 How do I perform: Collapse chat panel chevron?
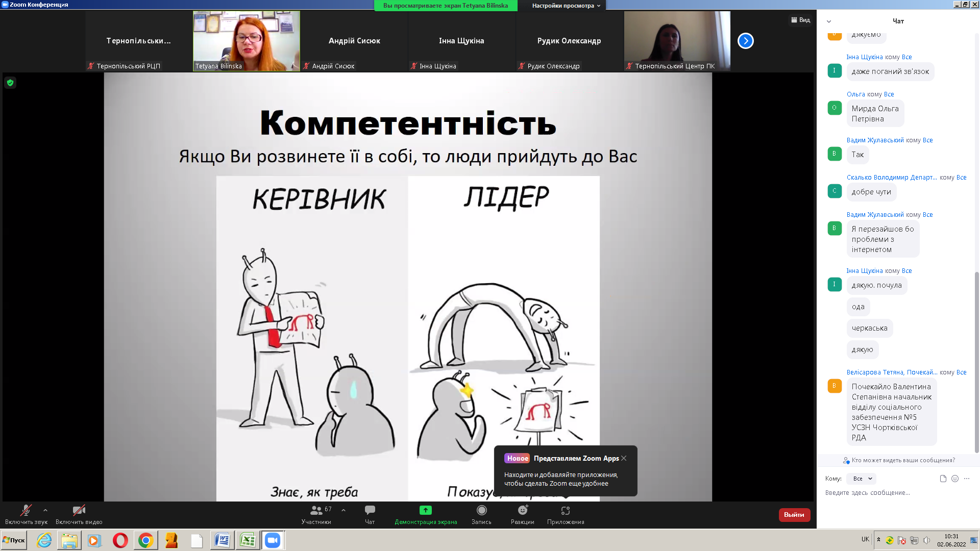(x=829, y=21)
